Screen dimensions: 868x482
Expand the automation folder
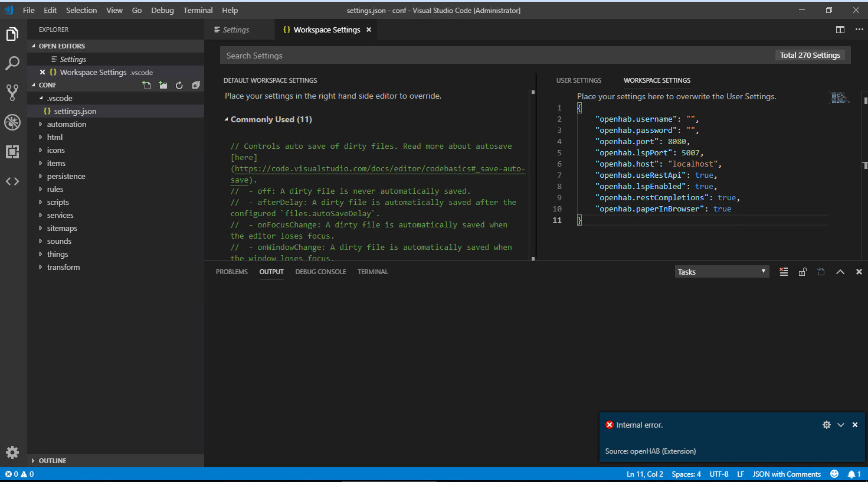66,124
